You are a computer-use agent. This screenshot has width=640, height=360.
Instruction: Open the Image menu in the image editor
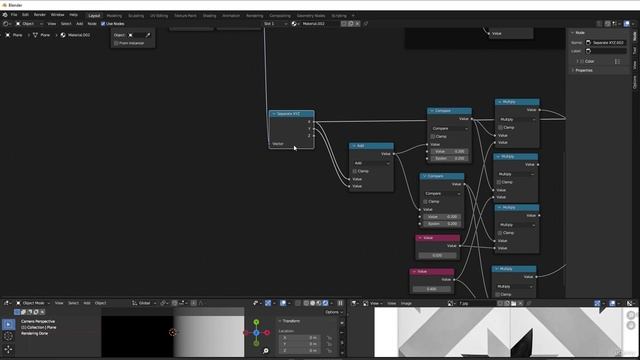click(406, 303)
